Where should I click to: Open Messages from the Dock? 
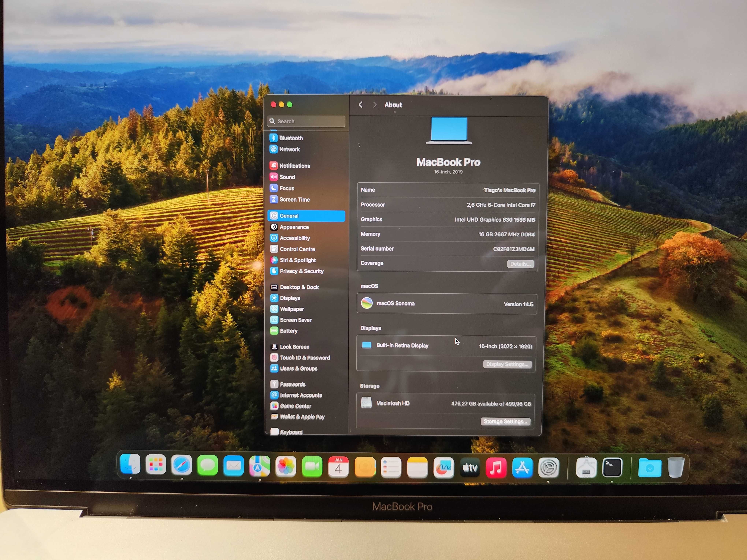[x=207, y=466]
